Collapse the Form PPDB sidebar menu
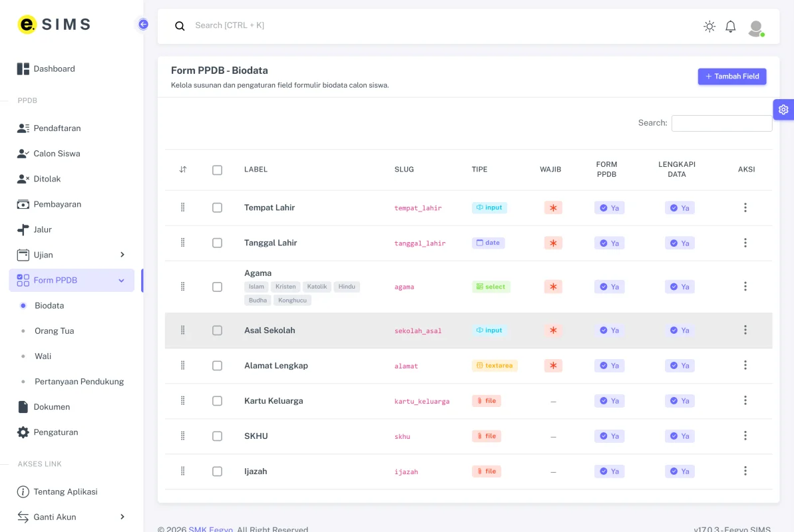 [x=71, y=281]
